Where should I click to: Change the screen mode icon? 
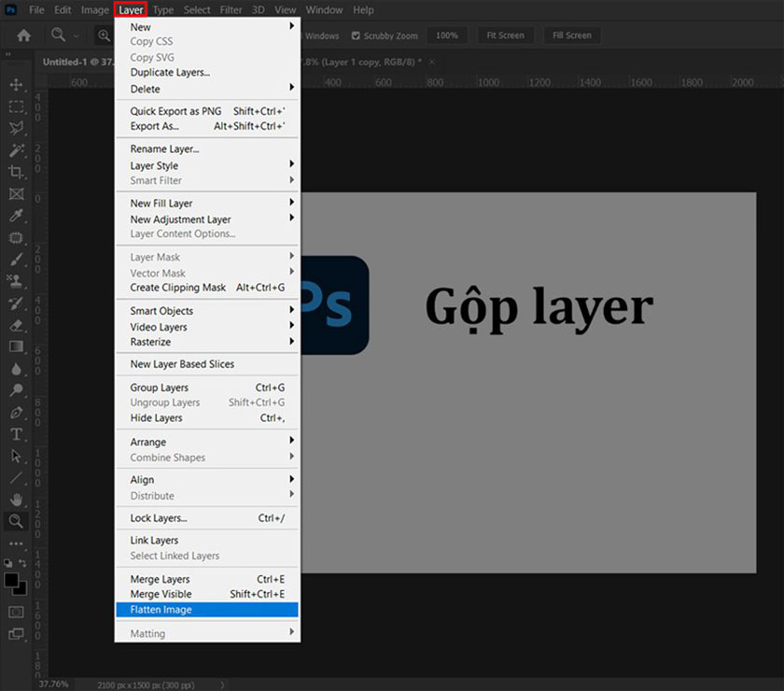tap(16, 634)
